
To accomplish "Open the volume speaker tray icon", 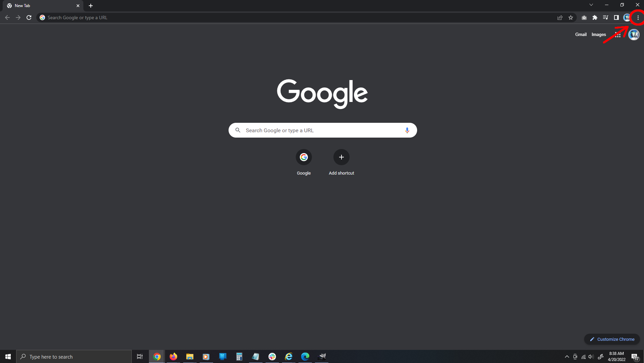I will [591, 357].
